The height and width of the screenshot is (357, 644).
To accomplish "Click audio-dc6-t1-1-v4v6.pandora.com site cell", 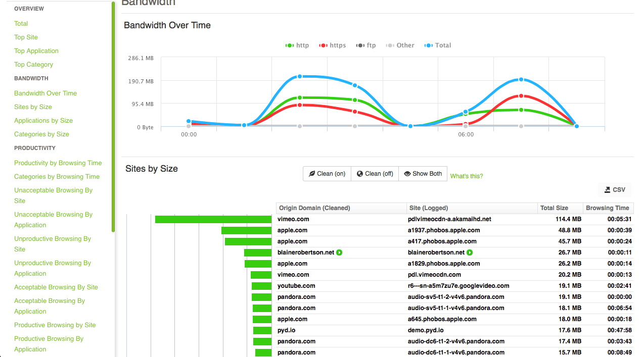I will (x=456, y=352).
